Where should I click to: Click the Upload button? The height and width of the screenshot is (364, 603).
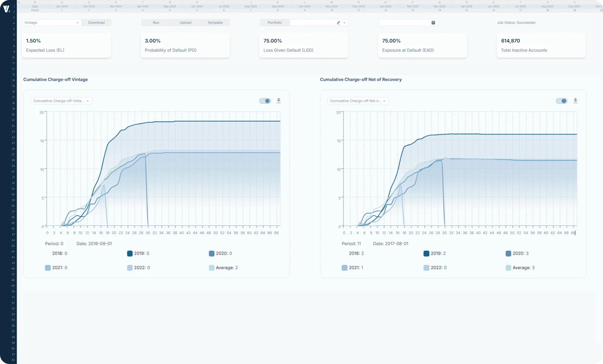[185, 23]
